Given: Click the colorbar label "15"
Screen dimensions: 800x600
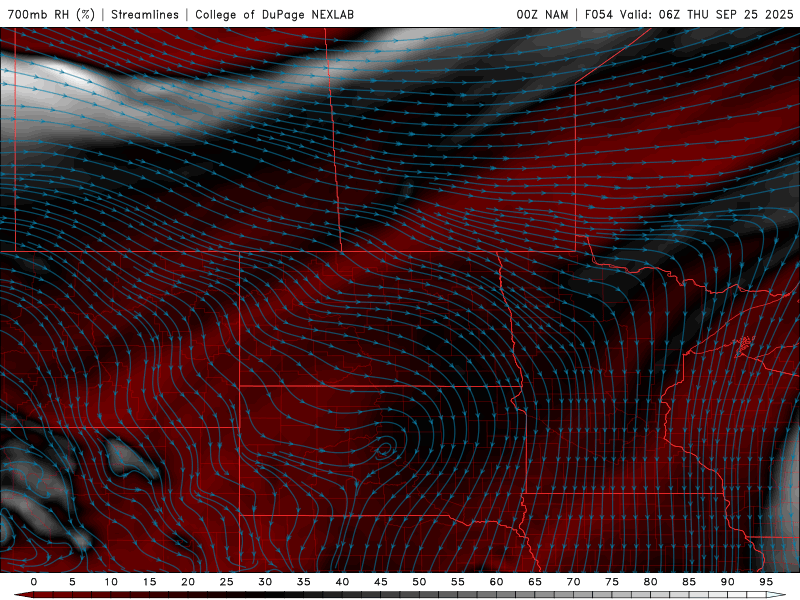Looking at the screenshot, I should 149,582.
